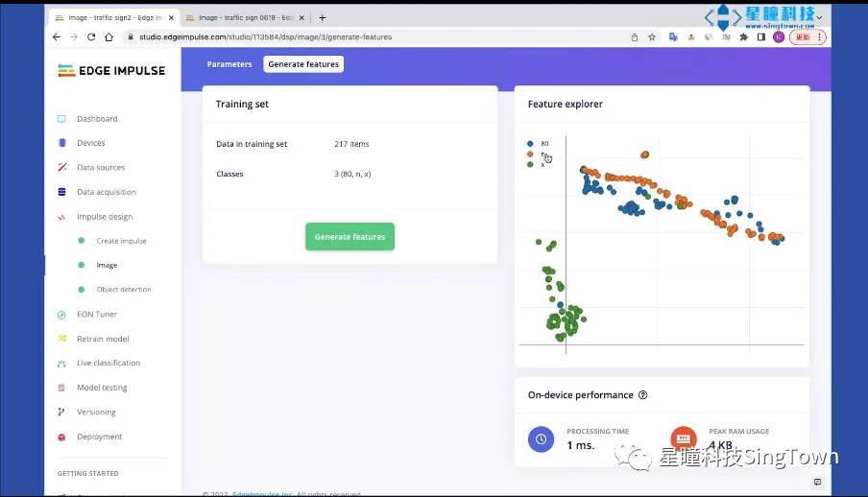Go forward in browser history
The image size is (868, 497).
(x=74, y=37)
